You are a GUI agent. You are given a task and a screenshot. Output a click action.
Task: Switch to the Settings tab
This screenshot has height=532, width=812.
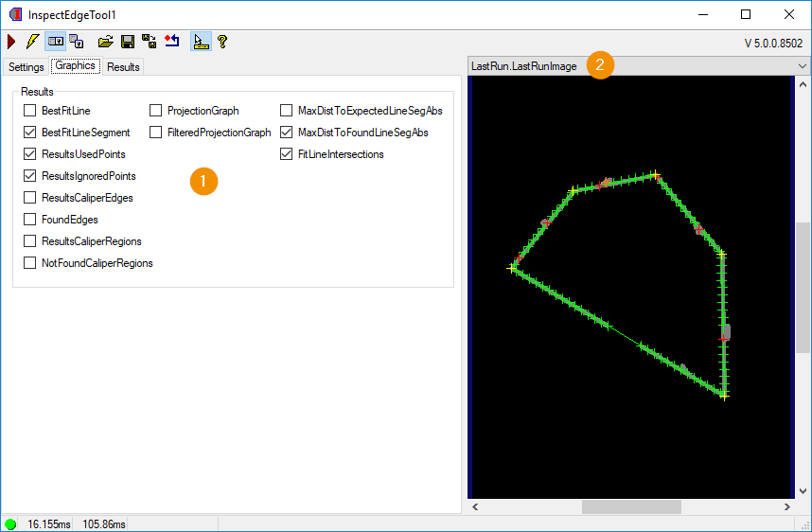[x=26, y=67]
